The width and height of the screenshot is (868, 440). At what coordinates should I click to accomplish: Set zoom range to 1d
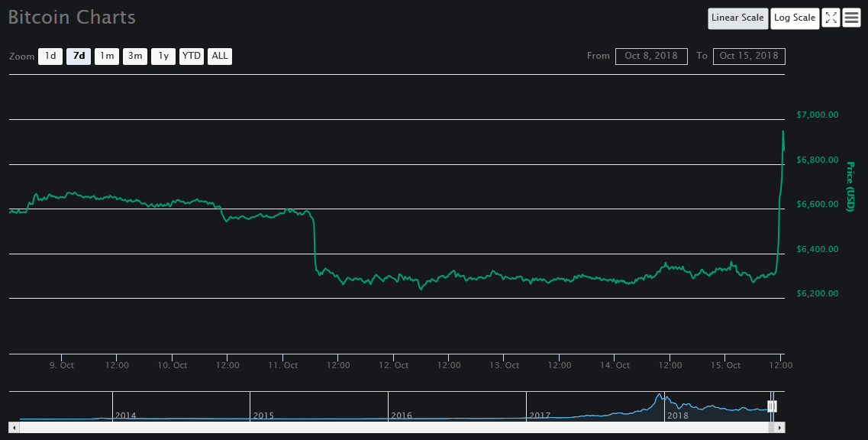point(50,56)
